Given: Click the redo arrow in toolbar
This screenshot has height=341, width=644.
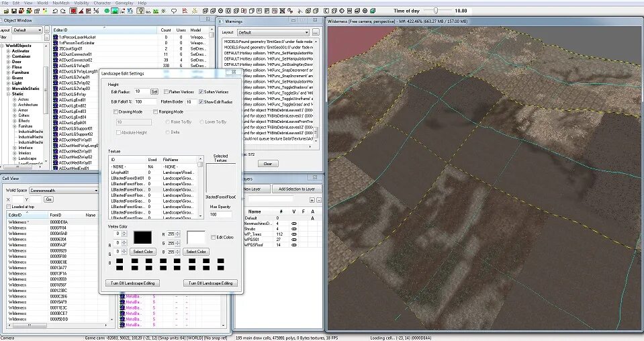Looking at the screenshot, I should (x=63, y=11).
